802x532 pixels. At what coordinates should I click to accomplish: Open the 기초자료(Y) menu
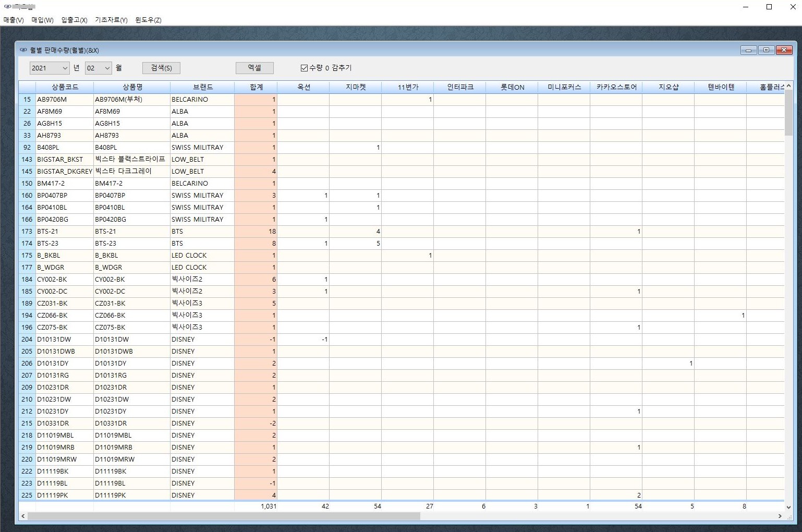(x=111, y=20)
